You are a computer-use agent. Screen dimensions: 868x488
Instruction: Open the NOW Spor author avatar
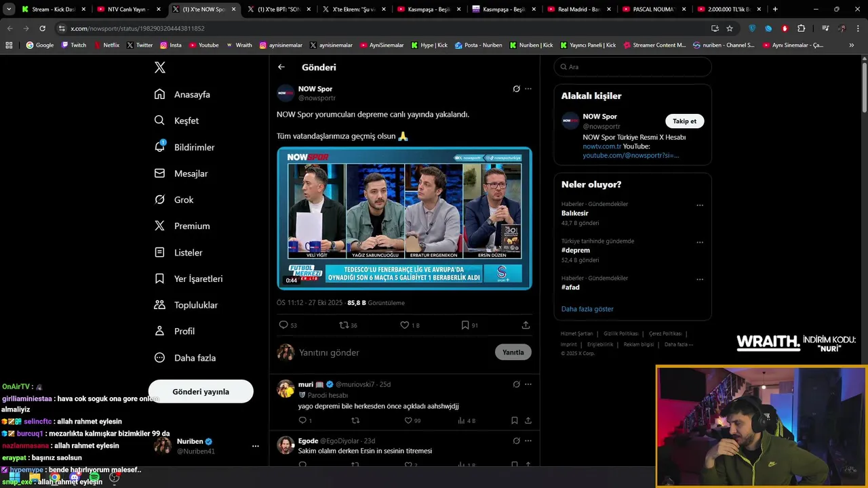285,93
